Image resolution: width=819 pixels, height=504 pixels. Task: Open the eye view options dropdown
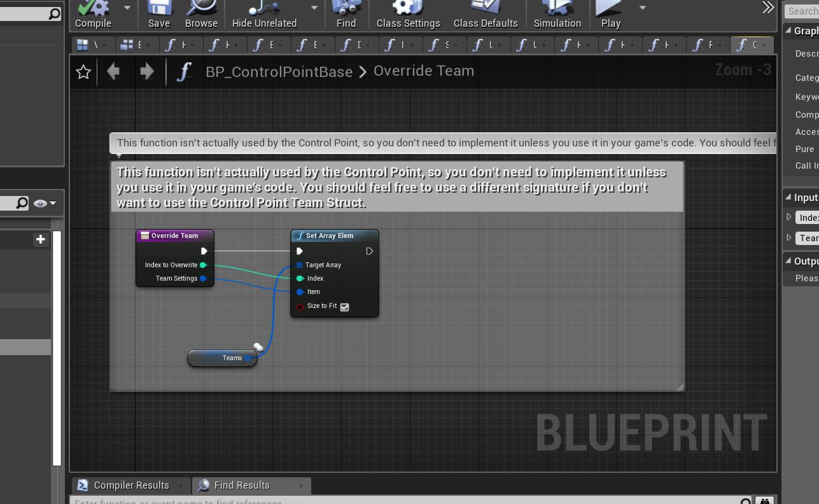(45, 203)
